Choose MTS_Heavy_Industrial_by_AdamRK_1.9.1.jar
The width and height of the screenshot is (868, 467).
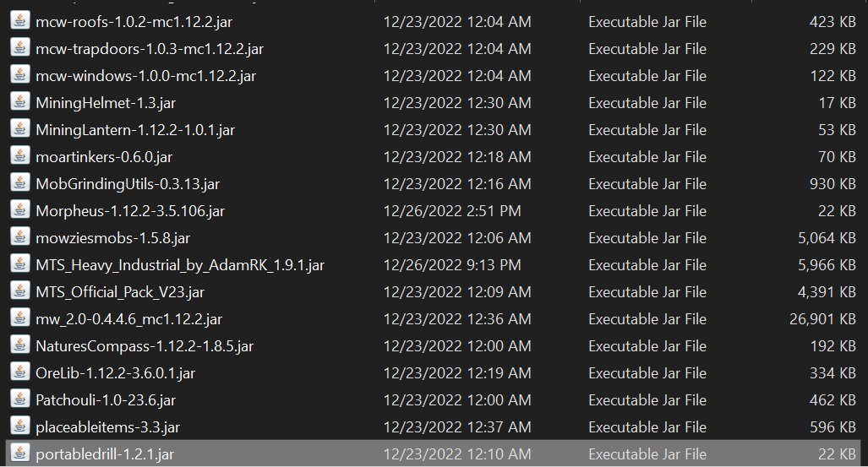pyautogui.click(x=180, y=265)
